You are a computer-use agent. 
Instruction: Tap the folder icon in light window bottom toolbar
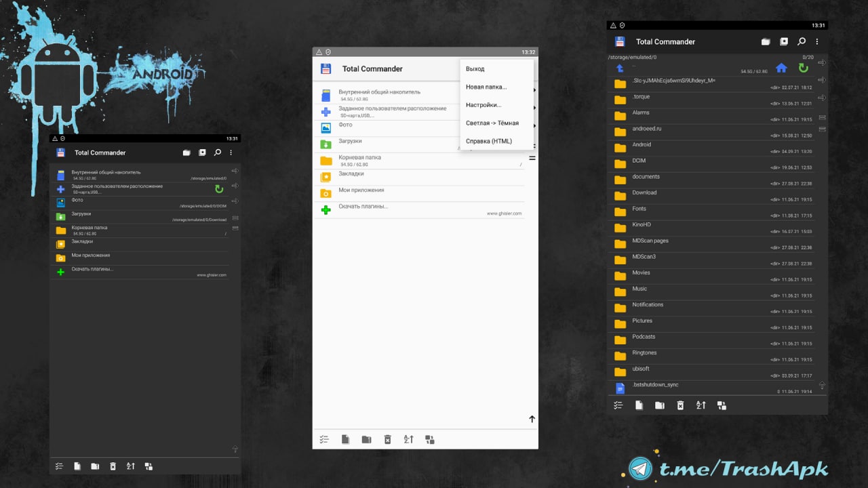(x=366, y=439)
